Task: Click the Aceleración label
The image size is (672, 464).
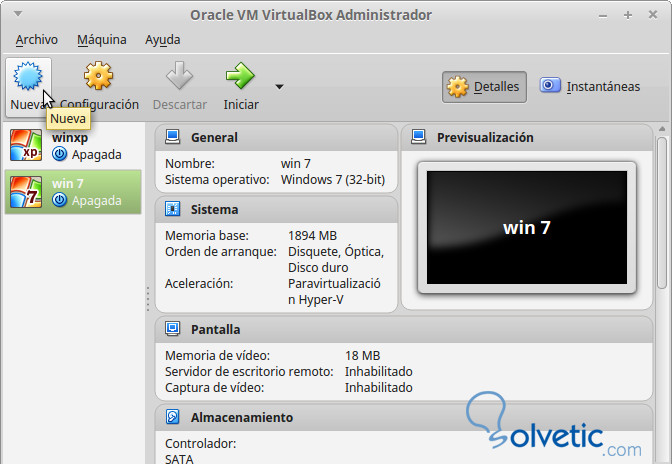Action: point(199,284)
